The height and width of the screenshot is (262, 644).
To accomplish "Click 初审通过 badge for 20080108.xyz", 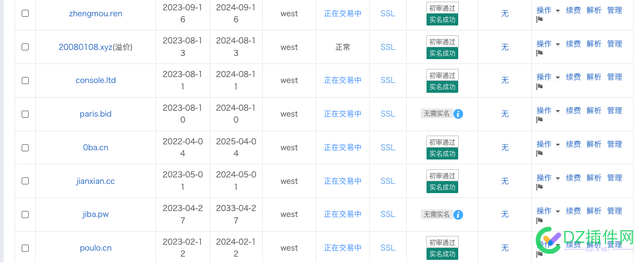I will (443, 42).
